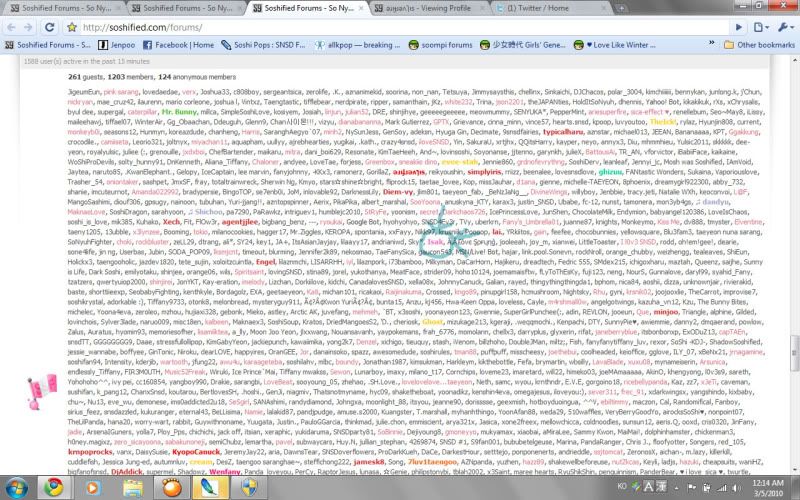The image size is (800, 500).
Task: Open the Facebook | Home bookmark
Action: pos(178,45)
